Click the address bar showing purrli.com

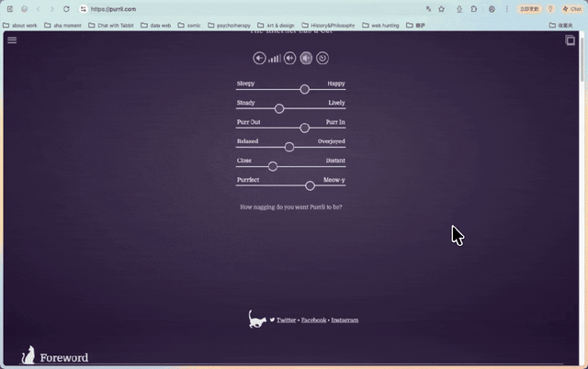pos(251,9)
